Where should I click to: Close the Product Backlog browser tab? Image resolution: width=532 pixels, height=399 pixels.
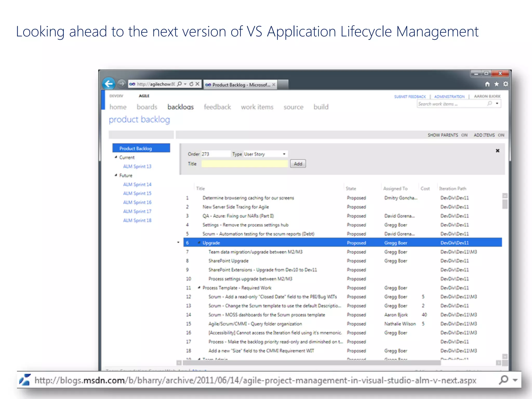pyautogui.click(x=274, y=85)
